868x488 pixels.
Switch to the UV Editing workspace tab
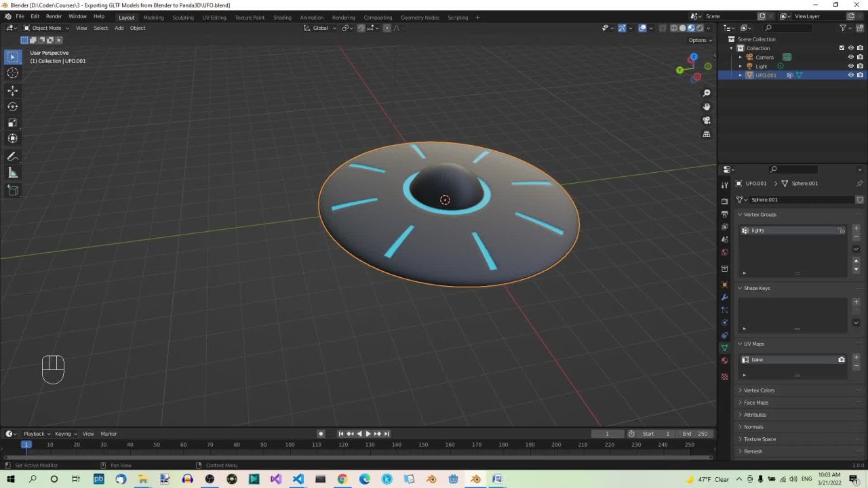point(214,18)
